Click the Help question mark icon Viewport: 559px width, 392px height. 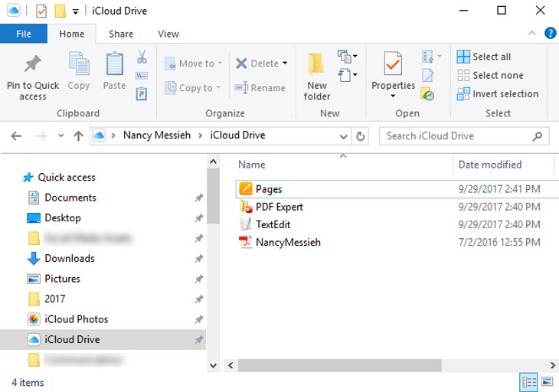click(550, 33)
